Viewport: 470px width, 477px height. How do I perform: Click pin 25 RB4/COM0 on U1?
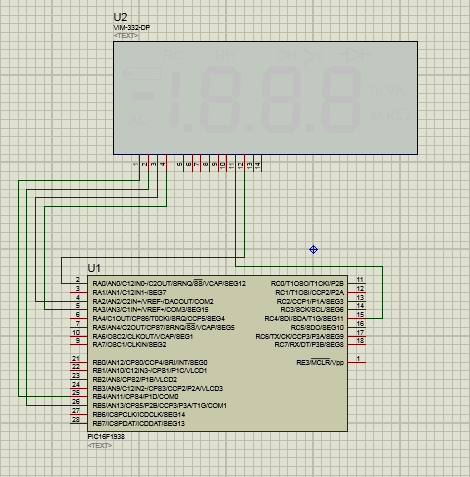pos(79,396)
